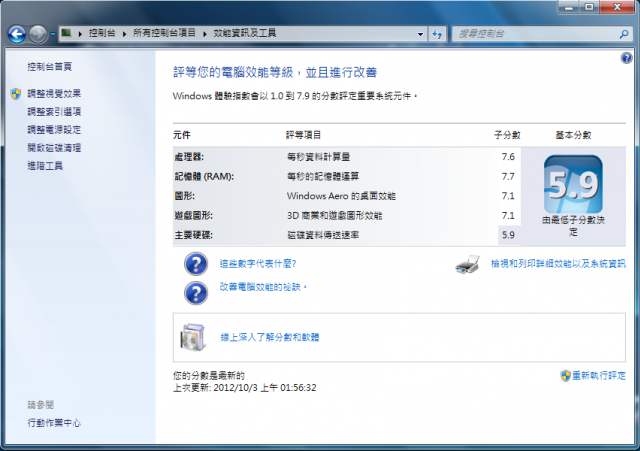Viewport: 640px width, 451px height.
Task: Click 每秒資料計算量 rating description
Action: tap(318, 157)
